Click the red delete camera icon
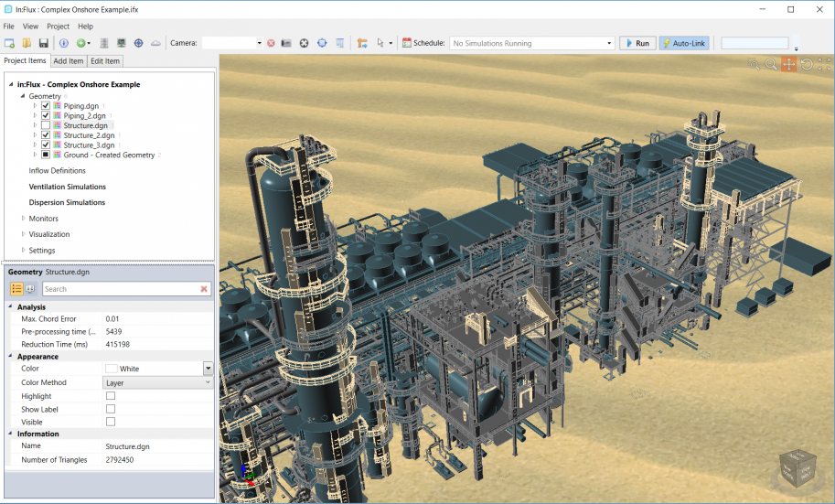Viewport: 835px width, 504px height. coord(271,43)
